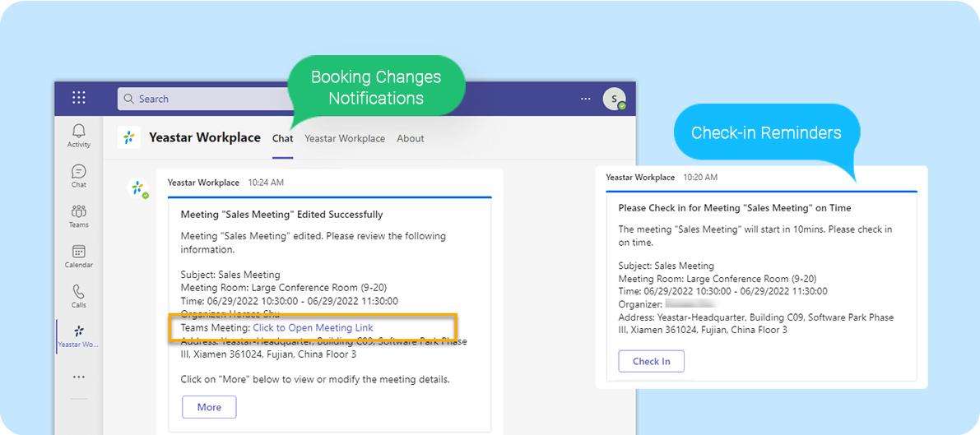Go to Teams in the sidebar
The height and width of the screenshot is (435, 980).
[x=79, y=215]
